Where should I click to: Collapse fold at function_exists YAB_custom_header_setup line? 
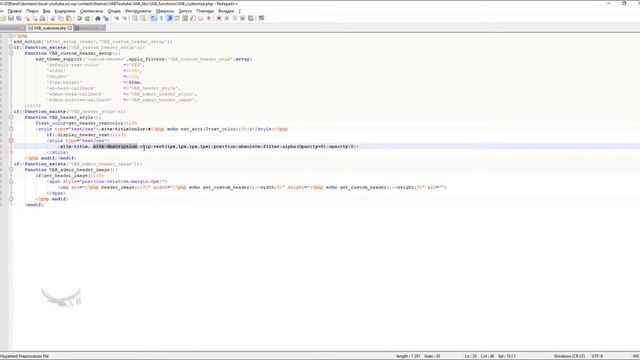click(11, 47)
